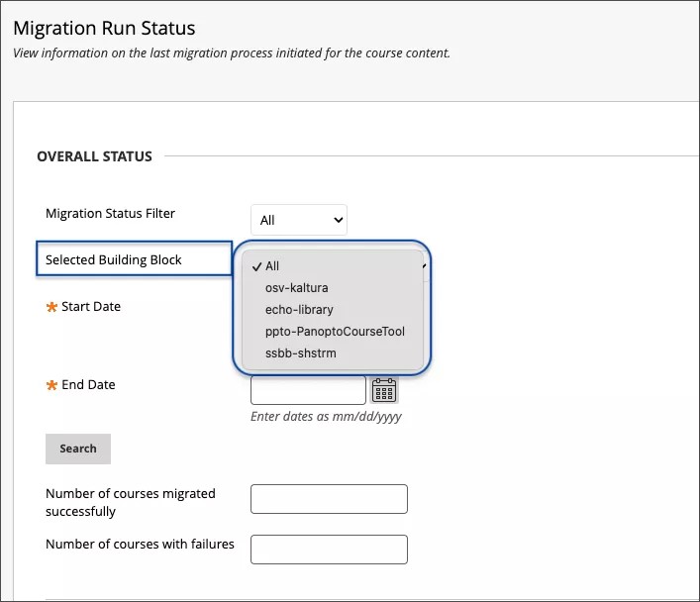The image size is (700, 602).
Task: Choose osv-kaltura from the list
Action: point(296,288)
